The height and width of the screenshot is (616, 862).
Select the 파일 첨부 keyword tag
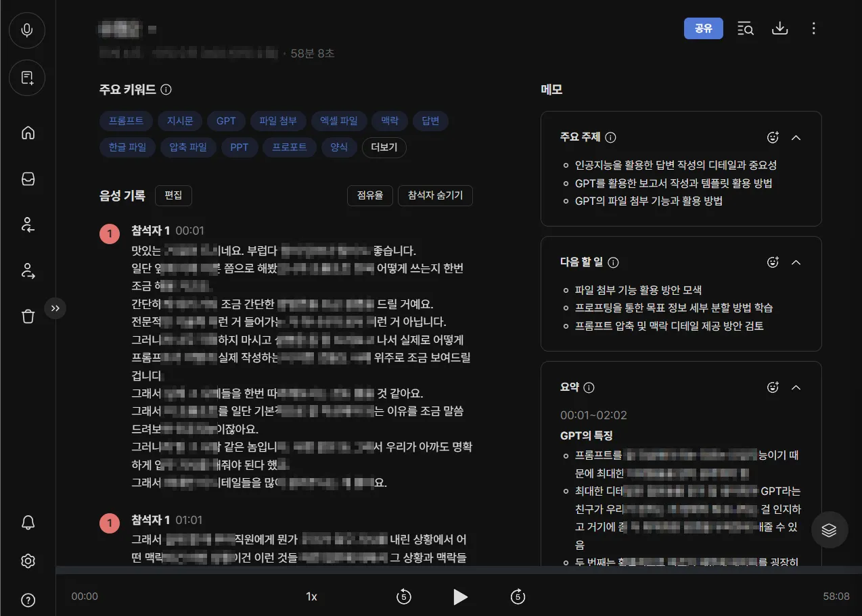(x=278, y=121)
